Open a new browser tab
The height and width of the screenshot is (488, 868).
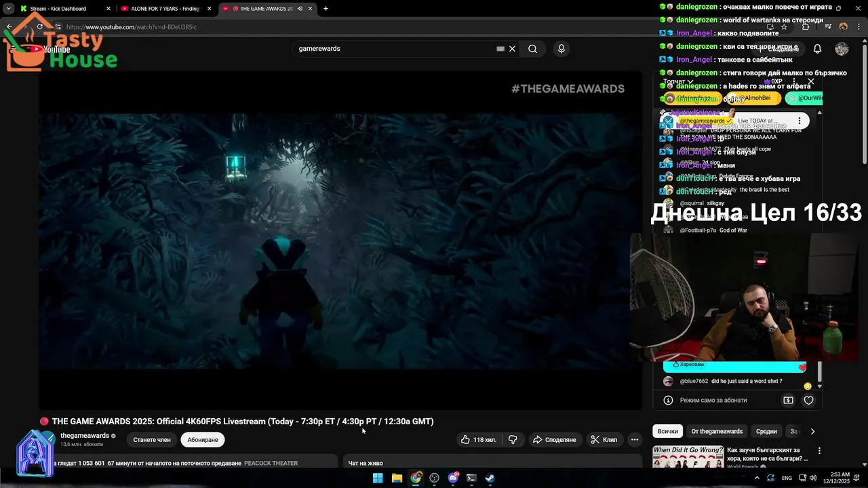[x=325, y=9]
